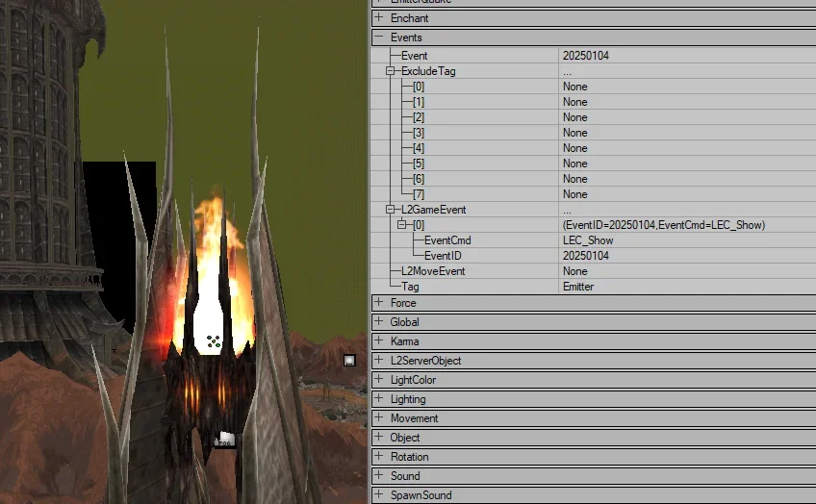Expand the L2ServerObject category
816x504 pixels.
[x=379, y=360]
